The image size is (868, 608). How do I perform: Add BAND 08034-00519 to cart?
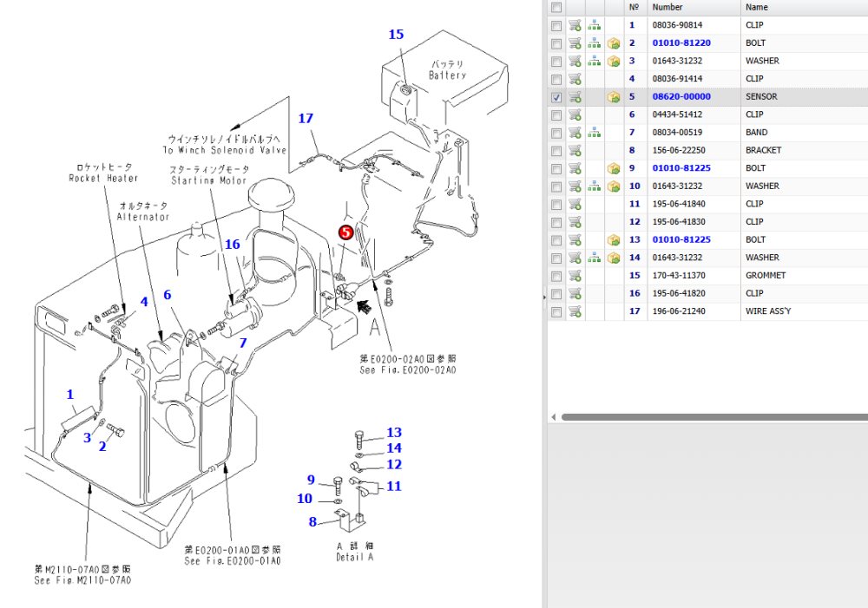coord(575,133)
